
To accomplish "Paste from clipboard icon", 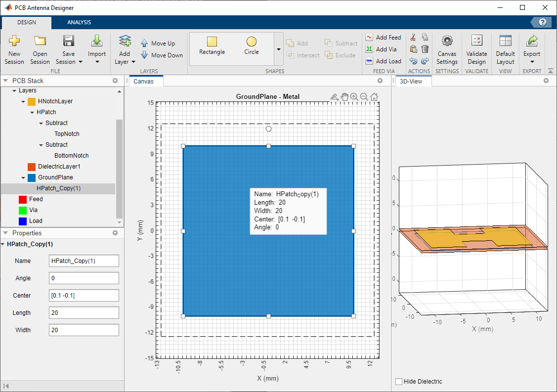I will coord(413,49).
